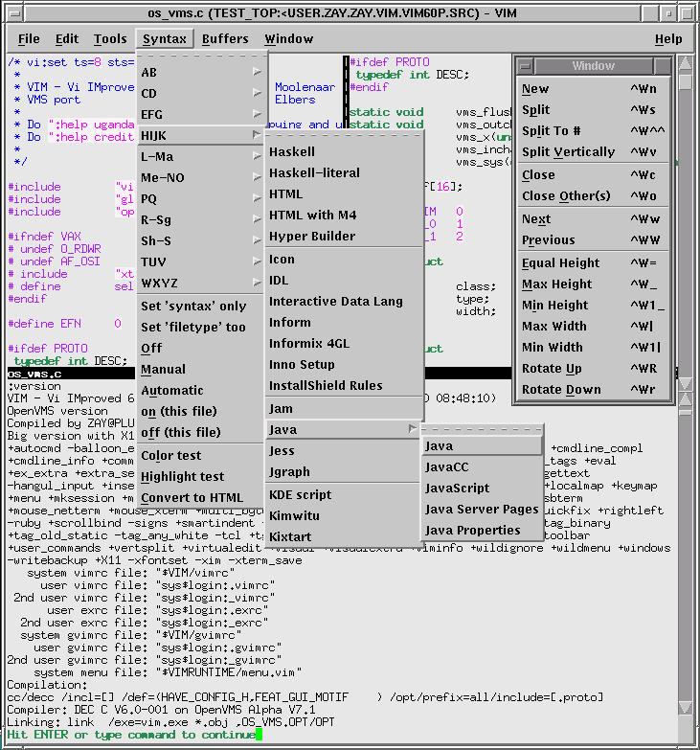
Task: Open the Window menu in menu bar
Action: pos(289,39)
